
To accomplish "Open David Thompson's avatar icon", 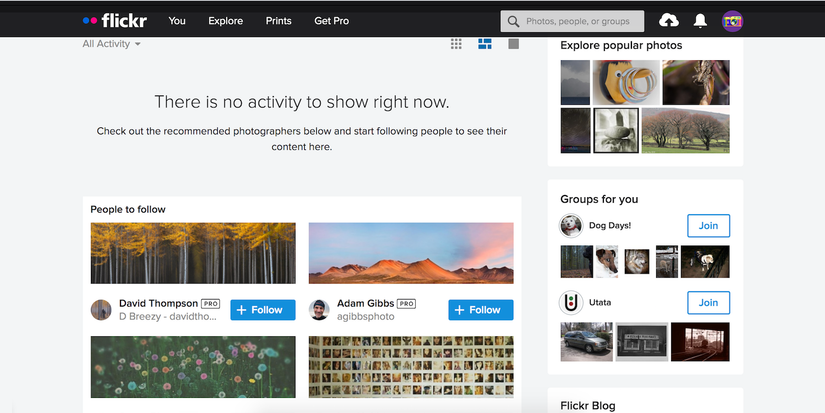I will pyautogui.click(x=101, y=310).
